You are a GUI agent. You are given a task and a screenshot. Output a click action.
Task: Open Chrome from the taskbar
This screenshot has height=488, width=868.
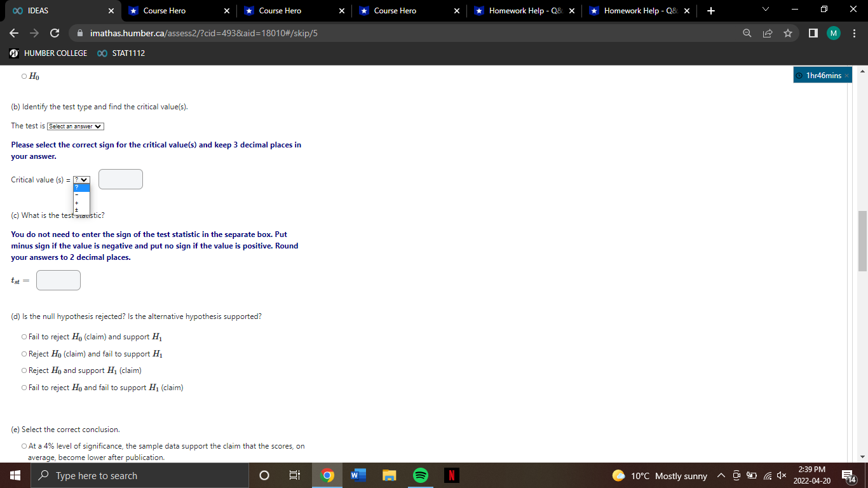327,475
